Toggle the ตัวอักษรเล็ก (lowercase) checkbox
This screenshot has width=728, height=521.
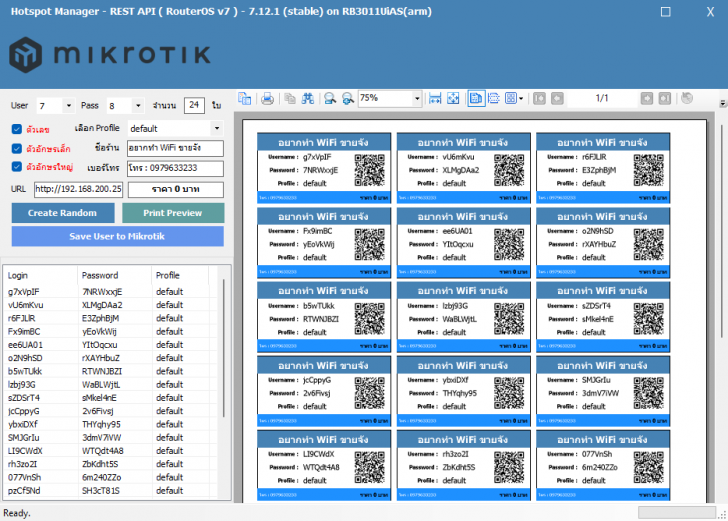pos(17,149)
